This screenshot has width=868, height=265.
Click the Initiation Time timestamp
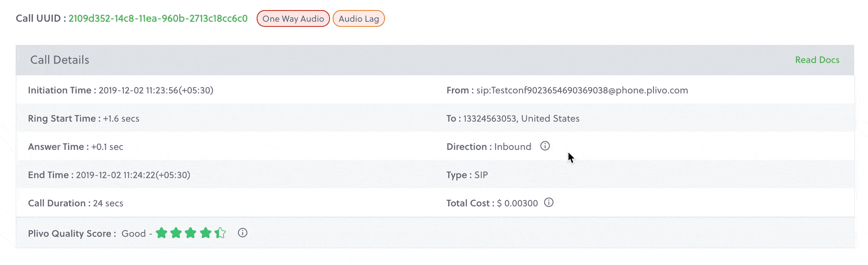pos(156,91)
